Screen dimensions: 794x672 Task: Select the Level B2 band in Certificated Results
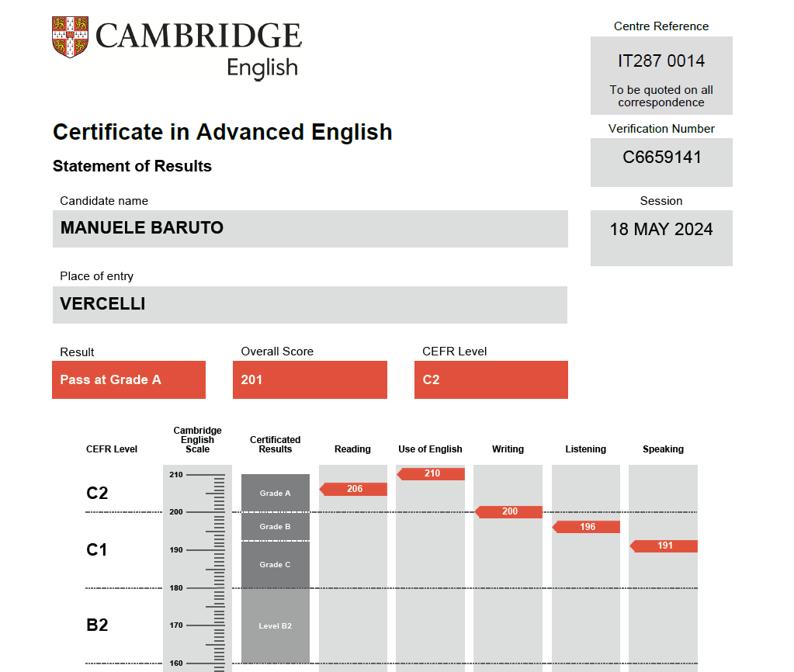click(275, 625)
